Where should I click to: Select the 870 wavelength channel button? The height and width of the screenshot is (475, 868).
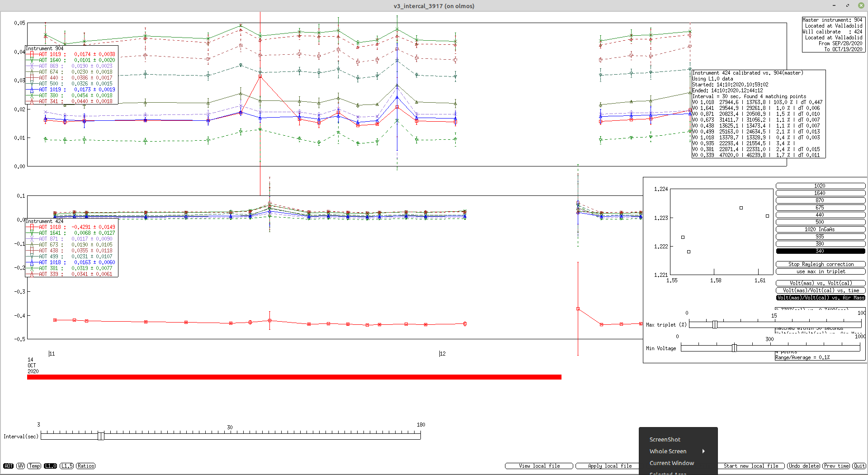[x=821, y=200]
